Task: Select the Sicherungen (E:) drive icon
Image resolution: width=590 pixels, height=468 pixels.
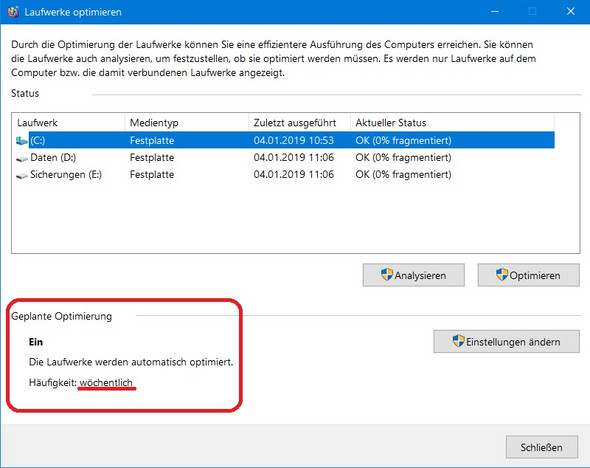Action: tap(22, 175)
